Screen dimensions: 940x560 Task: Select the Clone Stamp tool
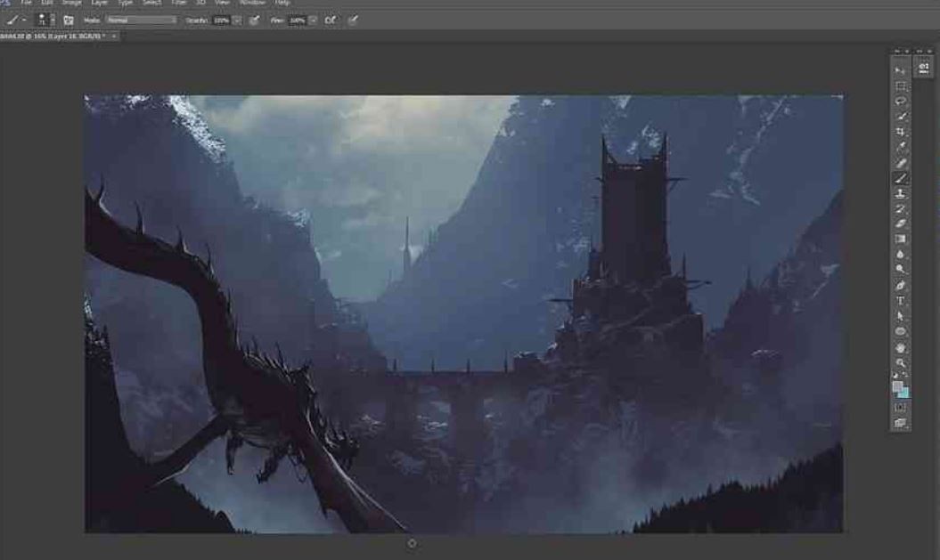pos(901,193)
